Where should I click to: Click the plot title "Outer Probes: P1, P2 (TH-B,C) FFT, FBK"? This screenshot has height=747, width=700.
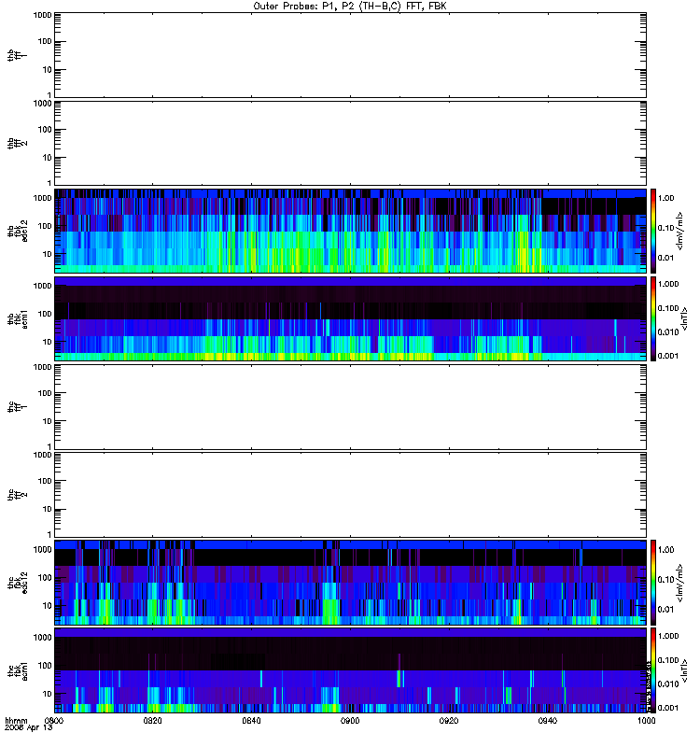[x=350, y=7]
